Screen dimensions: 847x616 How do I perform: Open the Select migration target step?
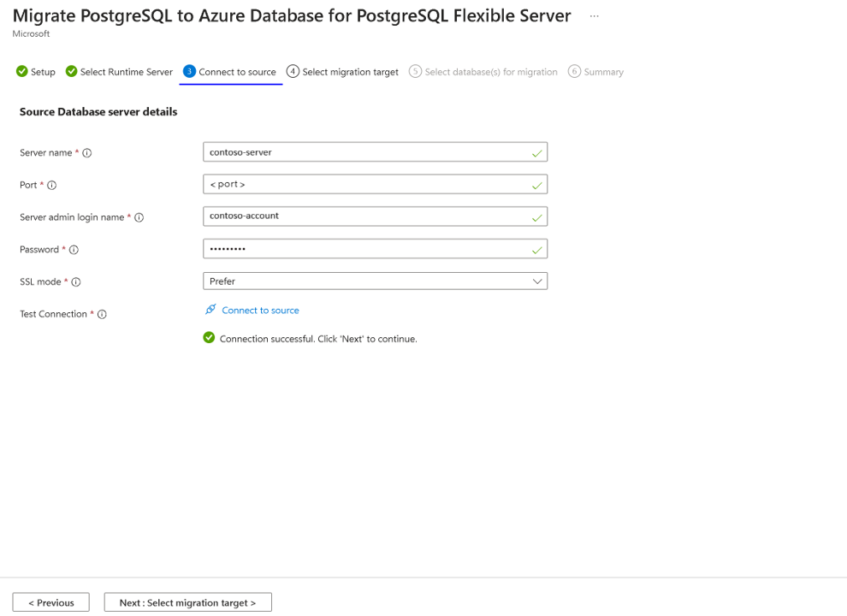coord(342,72)
